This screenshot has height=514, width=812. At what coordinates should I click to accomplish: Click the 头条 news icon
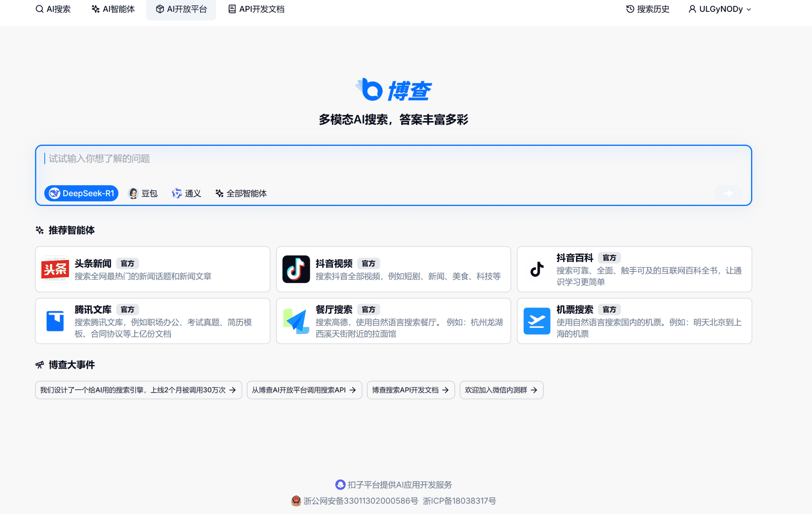pyautogui.click(x=55, y=269)
